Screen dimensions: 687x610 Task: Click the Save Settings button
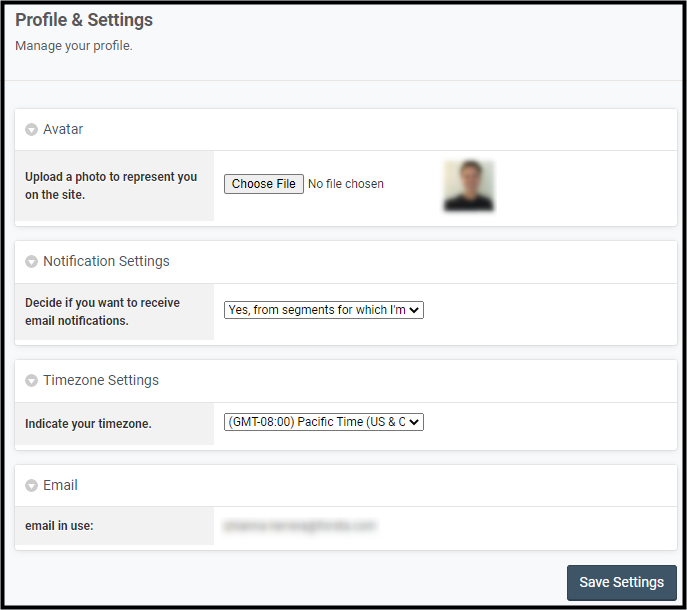click(x=622, y=582)
